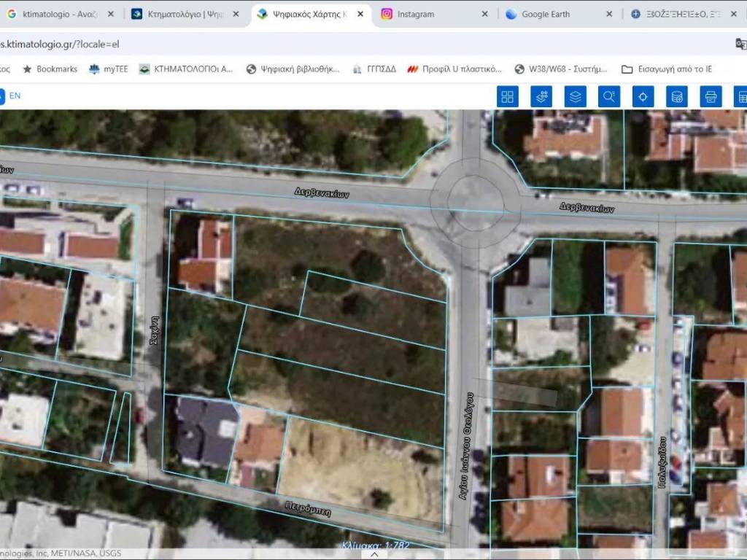Expand the bottom panel with the chevron
Screen dimensions: 747x560
tap(374, 554)
